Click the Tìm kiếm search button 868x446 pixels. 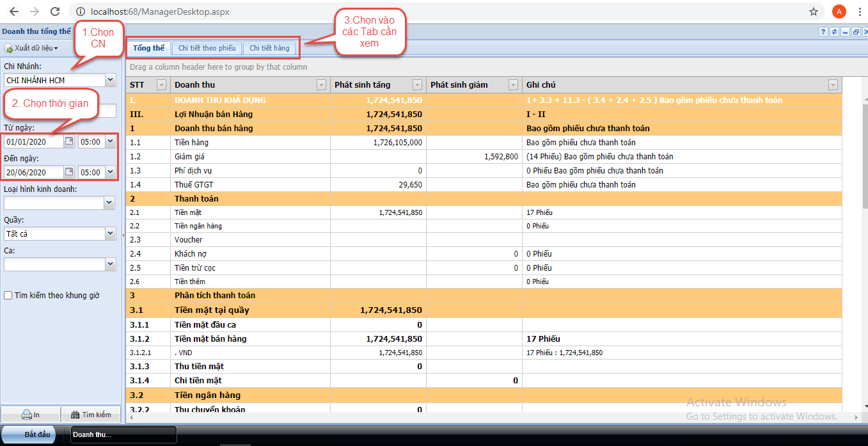pyautogui.click(x=91, y=415)
